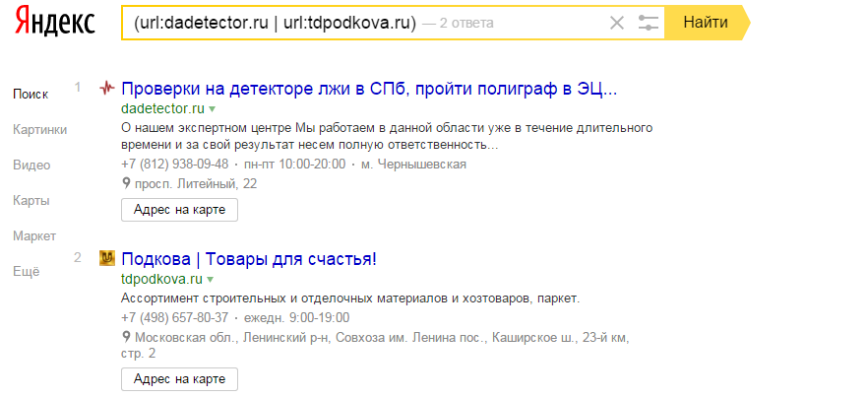Open the green dadetector.ru URL link
868x398 pixels.
[162, 107]
